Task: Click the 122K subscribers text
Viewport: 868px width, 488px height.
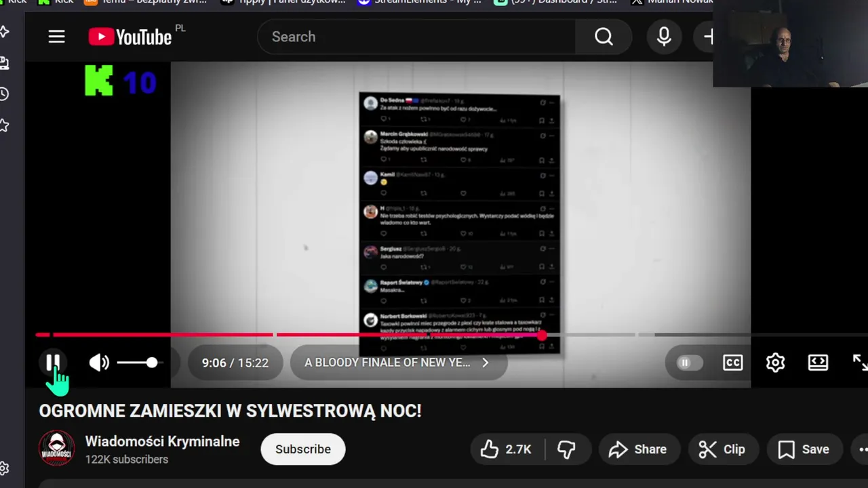Action: coord(127,460)
